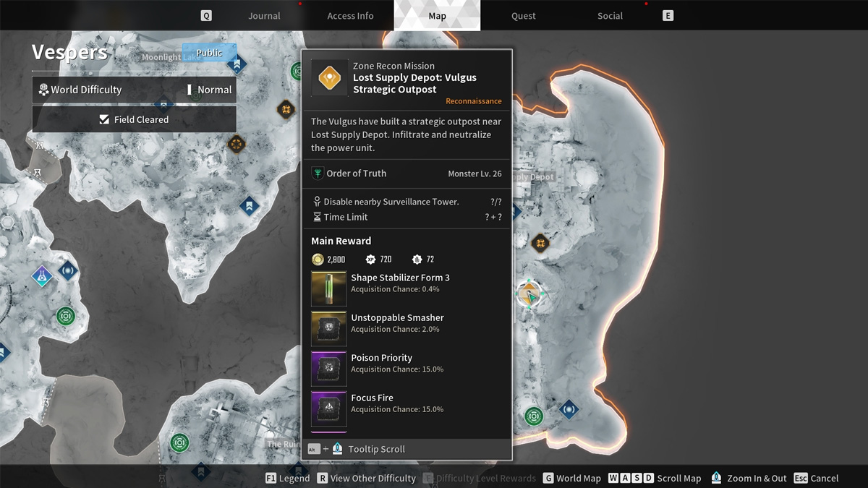Click the blue signal icon beside the purple flask
The width and height of the screenshot is (868, 488).
[x=68, y=271]
